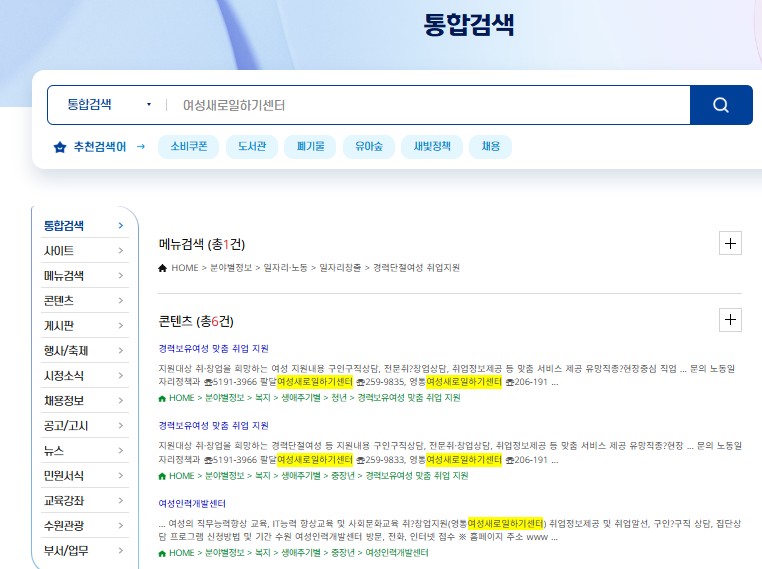Click the magnifier search button
Screen dimensions: 762x569
[x=721, y=105]
